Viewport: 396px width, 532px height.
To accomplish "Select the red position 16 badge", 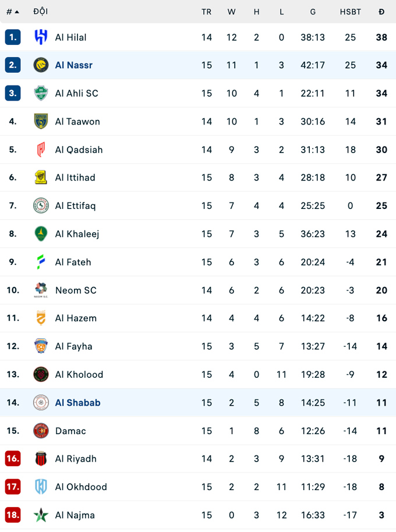I will tap(13, 459).
